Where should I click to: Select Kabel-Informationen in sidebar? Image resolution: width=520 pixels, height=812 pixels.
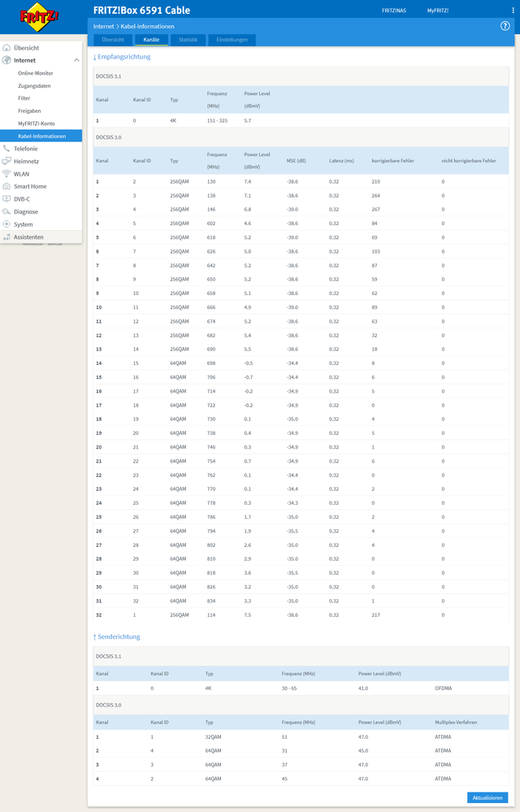click(41, 137)
